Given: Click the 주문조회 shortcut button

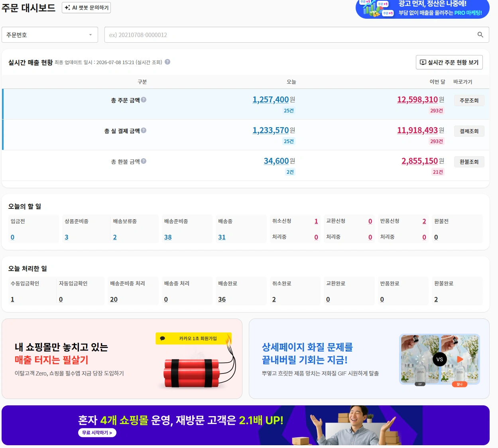Looking at the screenshot, I should point(469,100).
